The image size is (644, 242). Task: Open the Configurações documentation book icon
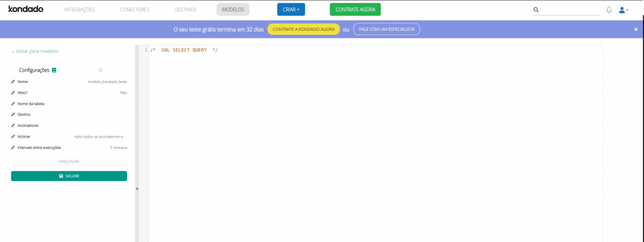[54, 70]
